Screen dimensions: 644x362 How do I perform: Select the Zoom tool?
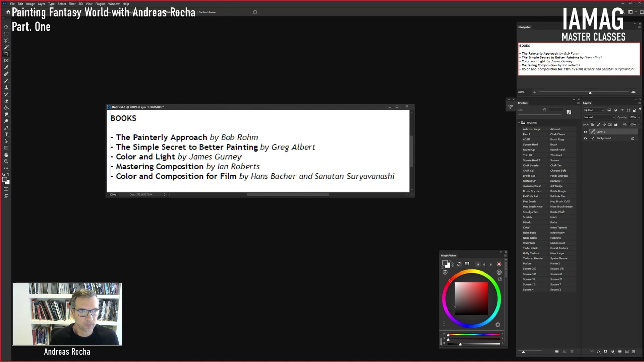(6, 161)
